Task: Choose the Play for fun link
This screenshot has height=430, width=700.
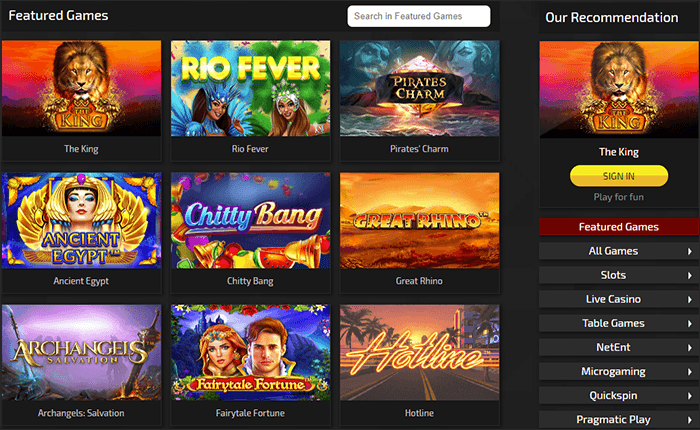Action: (619, 197)
